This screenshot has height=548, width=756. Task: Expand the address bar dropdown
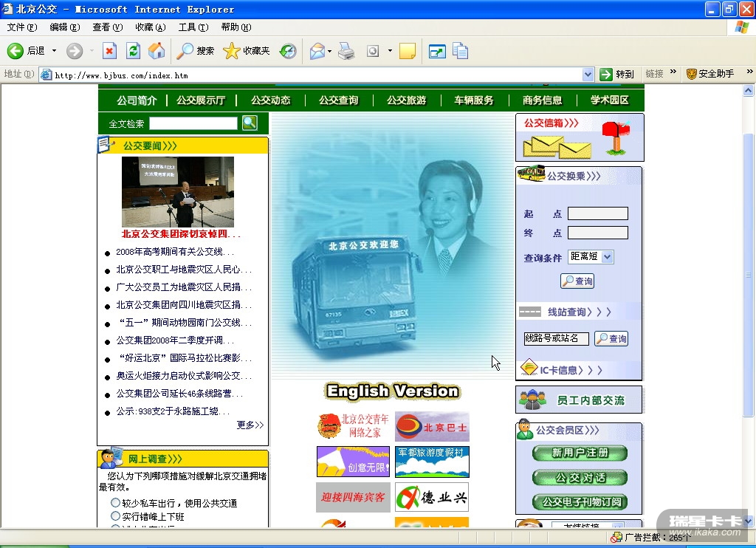pyautogui.click(x=588, y=75)
